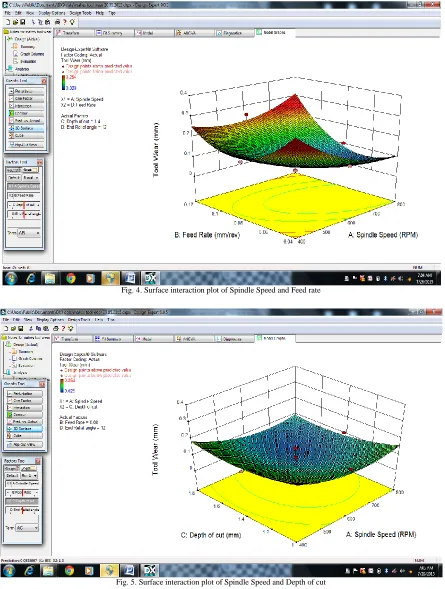Click Design-Expert DX icon in Fig. 5 taskbar
This screenshot has height=589, width=445.
pyautogui.click(x=149, y=571)
